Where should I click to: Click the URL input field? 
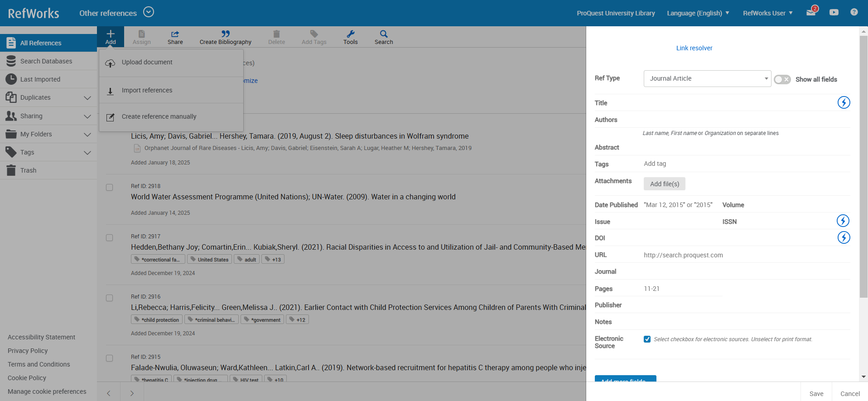(746, 255)
